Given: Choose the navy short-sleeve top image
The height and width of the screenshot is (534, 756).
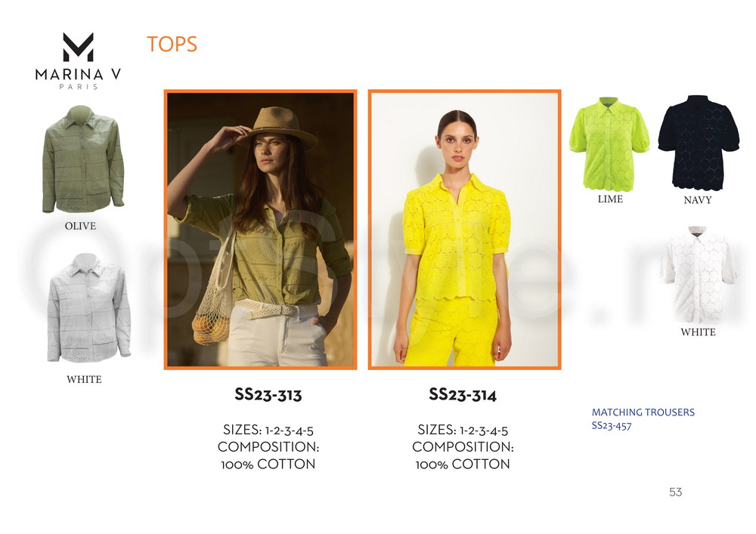Looking at the screenshot, I should click(x=698, y=143).
